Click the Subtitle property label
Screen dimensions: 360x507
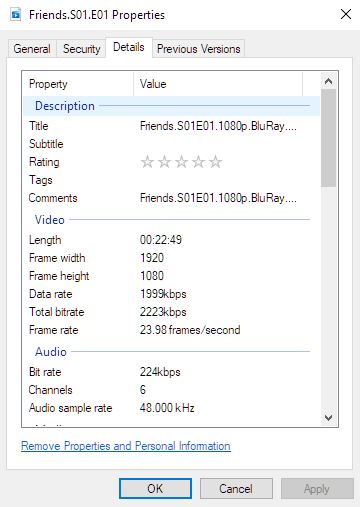[46, 144]
